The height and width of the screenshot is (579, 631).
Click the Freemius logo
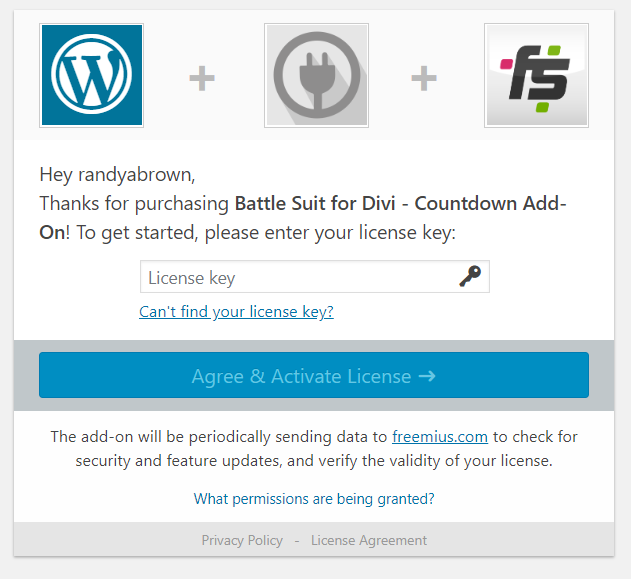click(536, 76)
